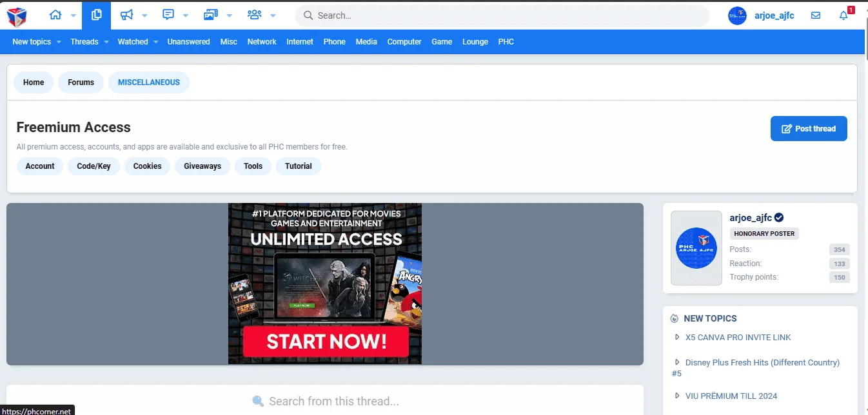Open the chat bubble icon

pyautogui.click(x=168, y=15)
